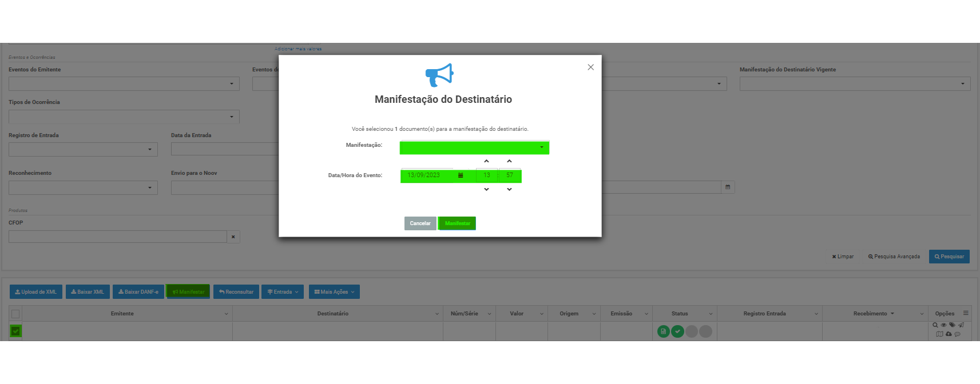The image size is (980, 384).
Task: Click the cloud download icon in the row options
Action: (x=949, y=334)
